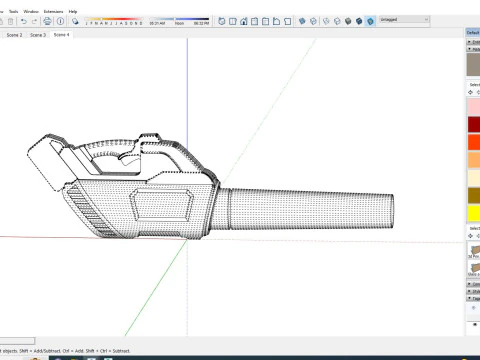Image resolution: width=480 pixels, height=360 pixels.
Task: Toggle the tag visibility eye icon
Action: (x=475, y=324)
